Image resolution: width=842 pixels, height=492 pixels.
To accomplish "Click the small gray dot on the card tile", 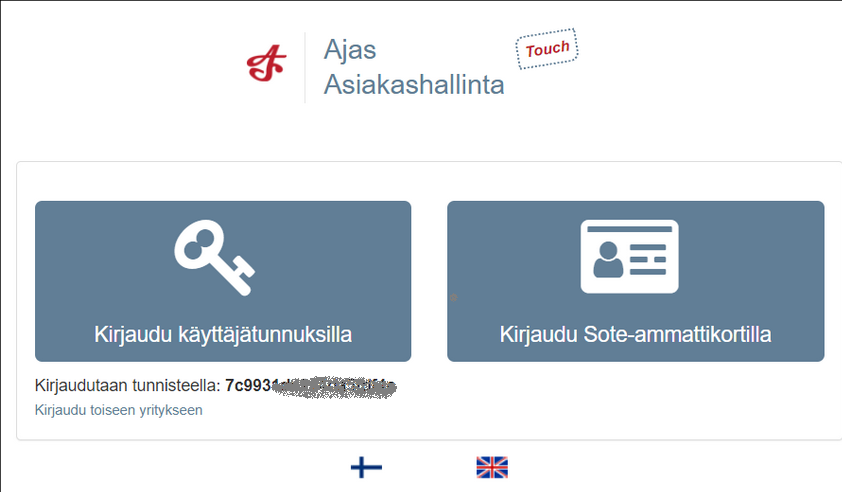I will (x=454, y=297).
